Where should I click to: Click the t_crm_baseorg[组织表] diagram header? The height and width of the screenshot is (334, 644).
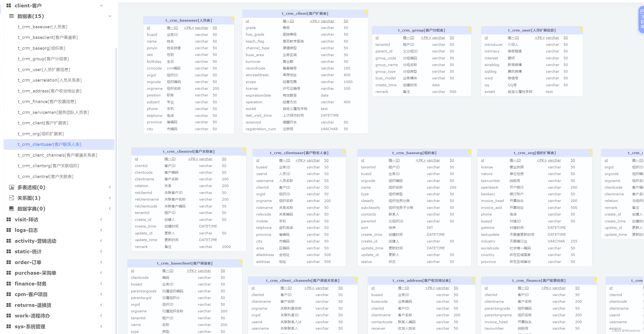(414, 153)
